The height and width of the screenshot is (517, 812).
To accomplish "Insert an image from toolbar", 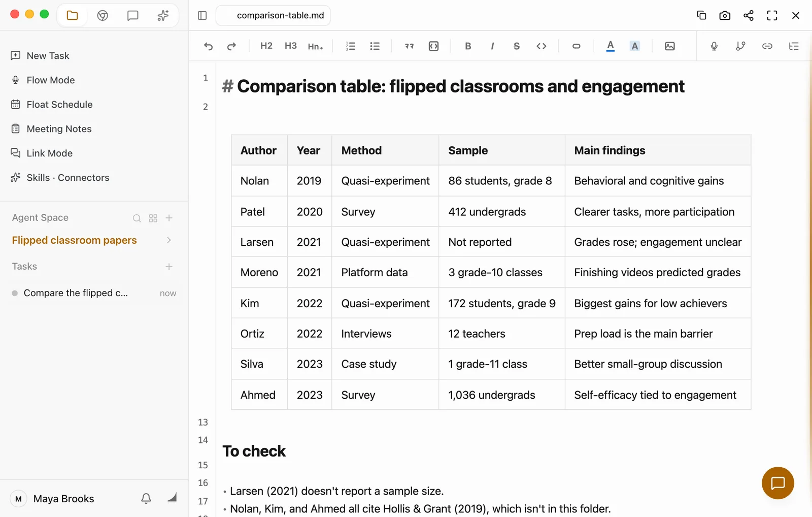I will click(670, 46).
